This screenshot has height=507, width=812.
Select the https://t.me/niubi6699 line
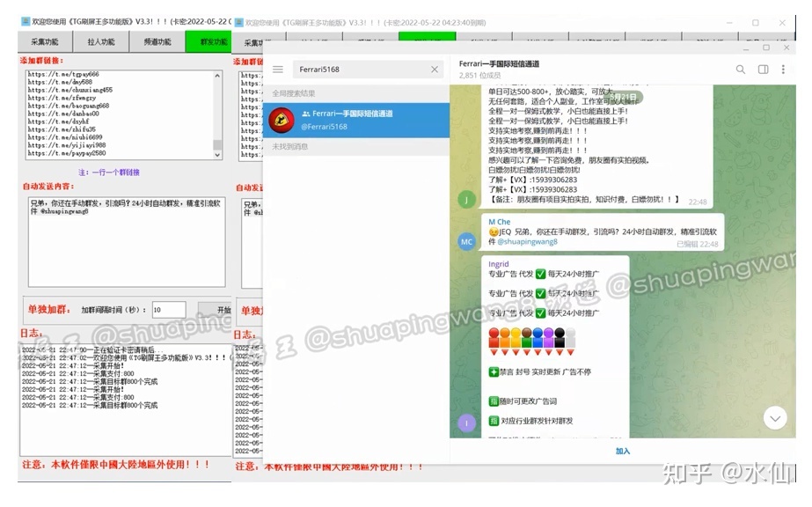click(65, 137)
